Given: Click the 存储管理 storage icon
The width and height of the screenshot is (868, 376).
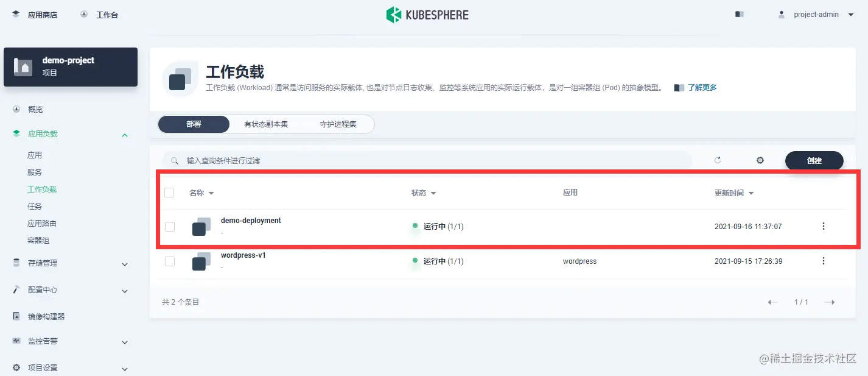Looking at the screenshot, I should pyautogui.click(x=16, y=263).
